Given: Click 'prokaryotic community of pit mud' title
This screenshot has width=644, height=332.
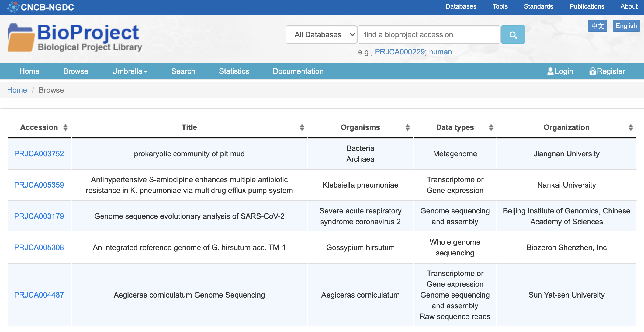Looking at the screenshot, I should [189, 154].
